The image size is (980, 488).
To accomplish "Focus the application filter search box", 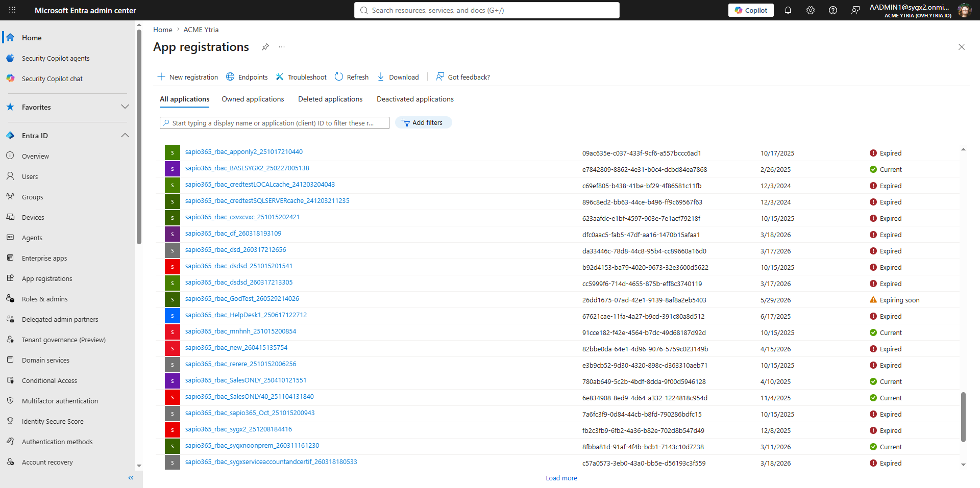I will tap(275, 123).
